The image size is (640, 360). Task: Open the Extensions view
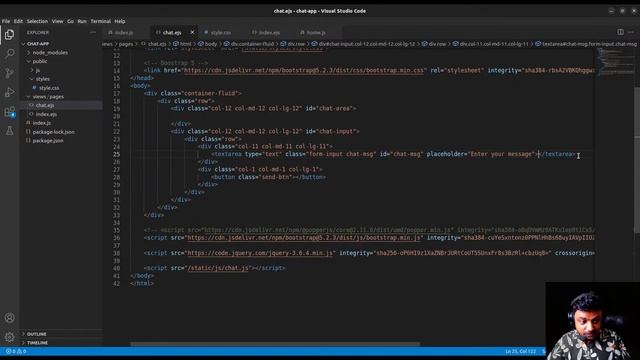(9, 112)
